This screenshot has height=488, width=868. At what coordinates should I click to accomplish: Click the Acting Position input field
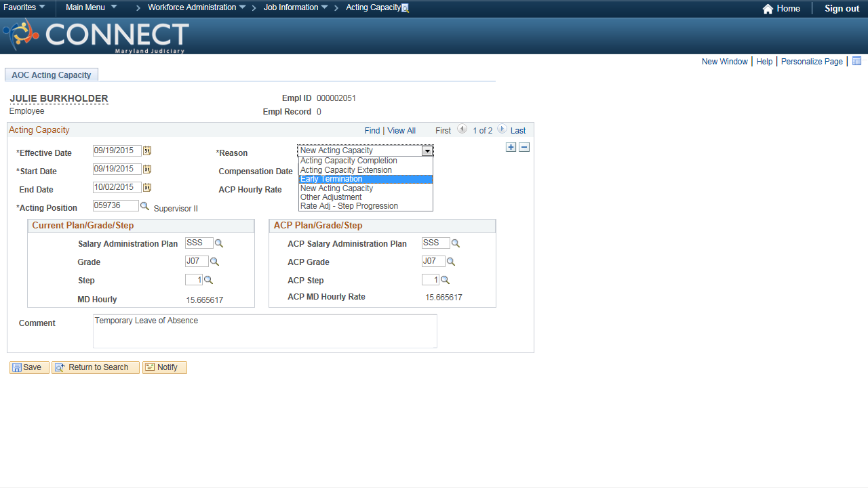(x=116, y=206)
